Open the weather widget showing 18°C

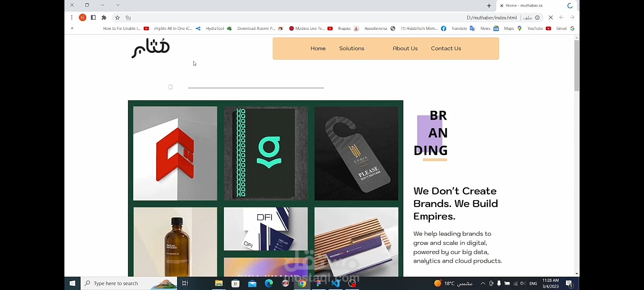pyautogui.click(x=453, y=284)
